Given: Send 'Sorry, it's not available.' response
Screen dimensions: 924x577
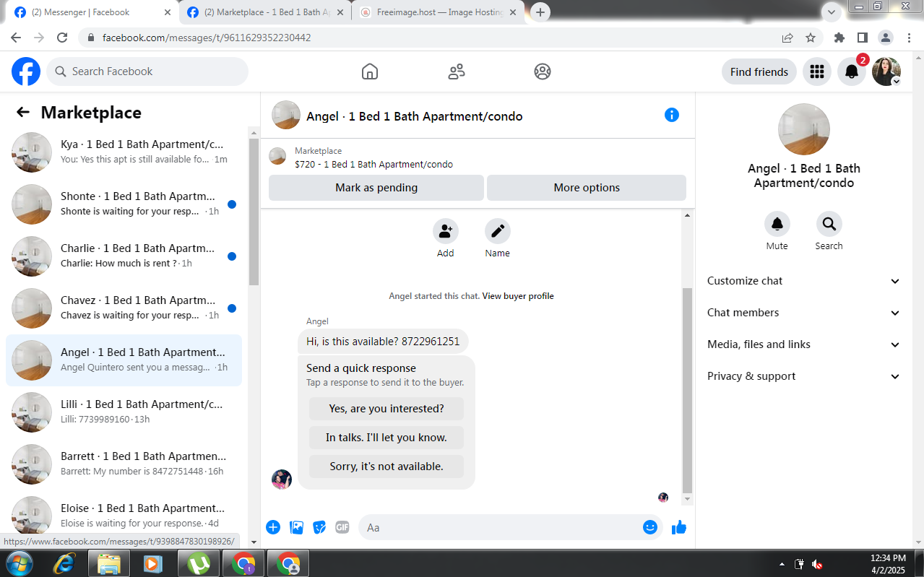Looking at the screenshot, I should (x=387, y=467).
